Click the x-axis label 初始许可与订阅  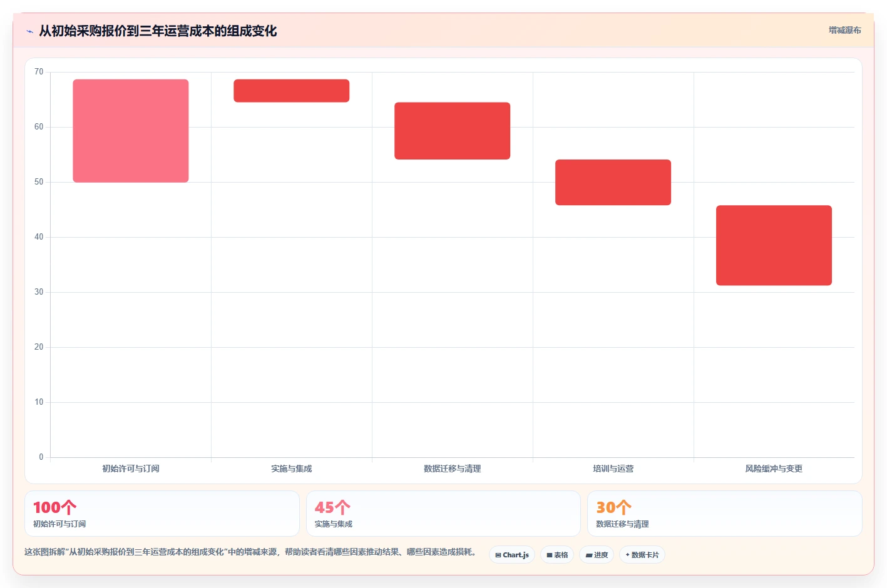tap(131, 469)
